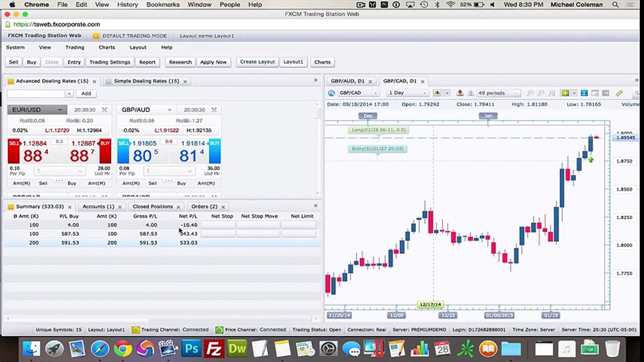Close the Simple Dealing Rates tab
The image size is (644, 362).
pyautogui.click(x=185, y=81)
